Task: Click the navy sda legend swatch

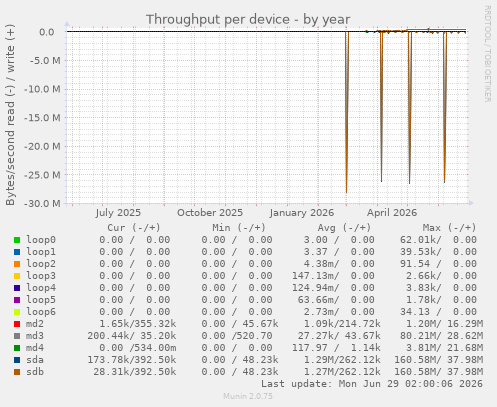Action: click(x=17, y=360)
